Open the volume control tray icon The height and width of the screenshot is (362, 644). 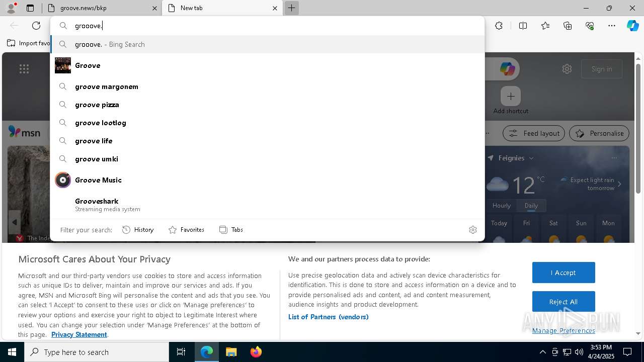pos(579,352)
